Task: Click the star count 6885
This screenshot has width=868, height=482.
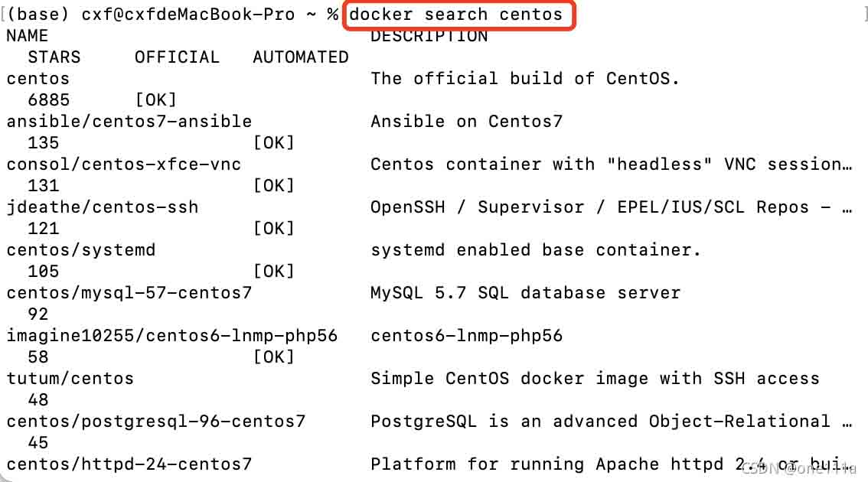Action: (x=48, y=100)
